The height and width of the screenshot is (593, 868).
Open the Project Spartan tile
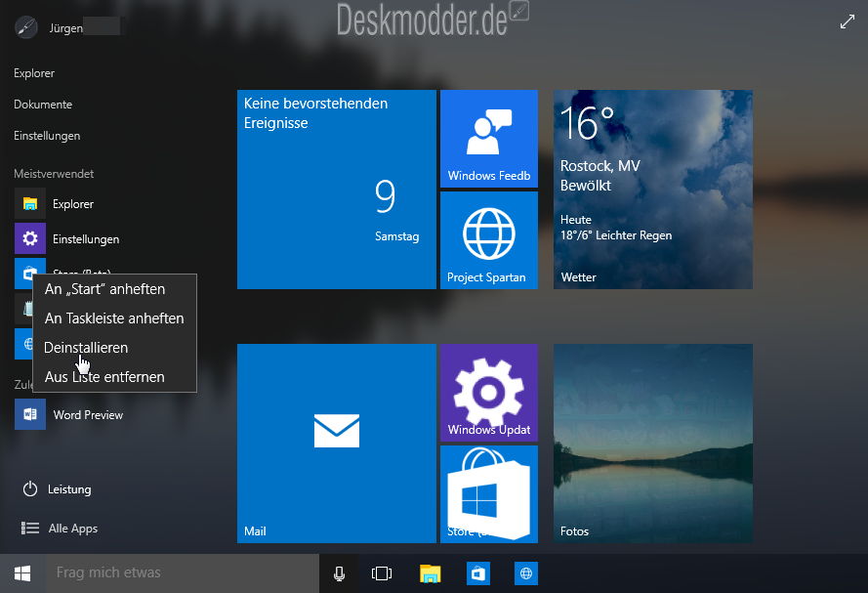(x=489, y=240)
